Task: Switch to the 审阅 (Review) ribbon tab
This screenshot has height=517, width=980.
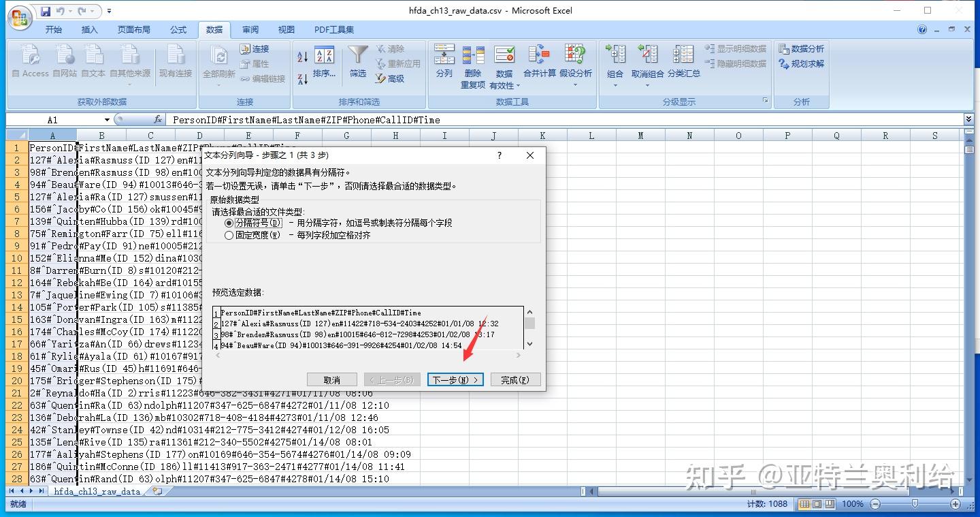Action: [250, 29]
